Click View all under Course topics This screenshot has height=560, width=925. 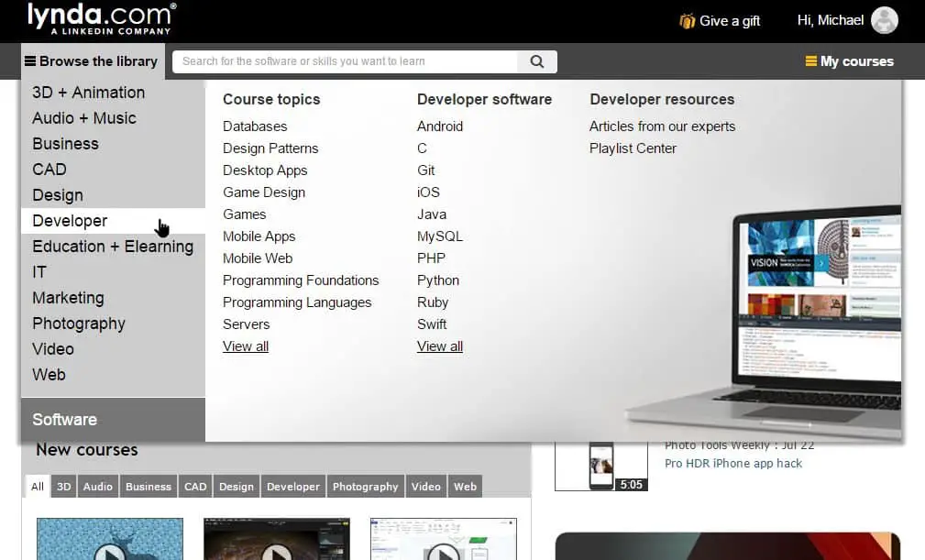click(246, 346)
